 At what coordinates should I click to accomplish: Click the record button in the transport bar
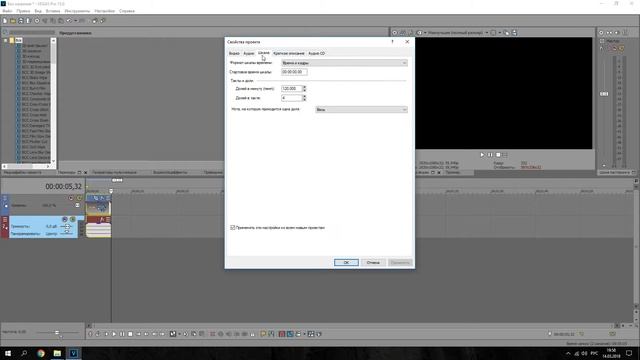pos(90,334)
